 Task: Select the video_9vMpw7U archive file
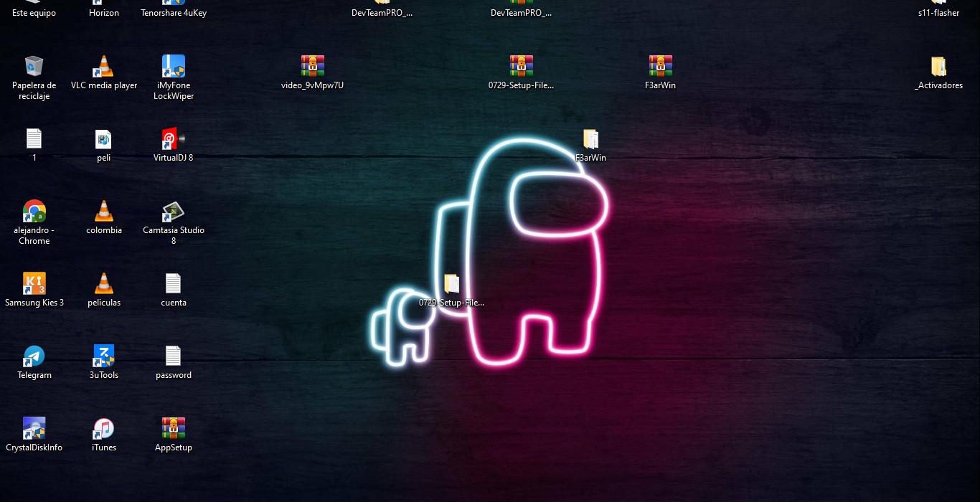(312, 67)
